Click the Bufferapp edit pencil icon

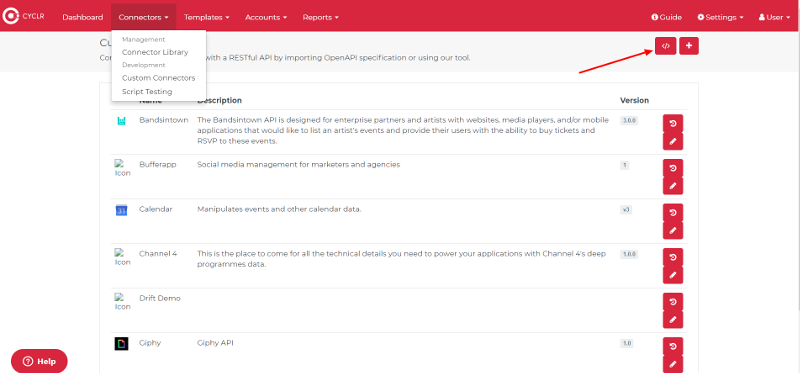672,186
